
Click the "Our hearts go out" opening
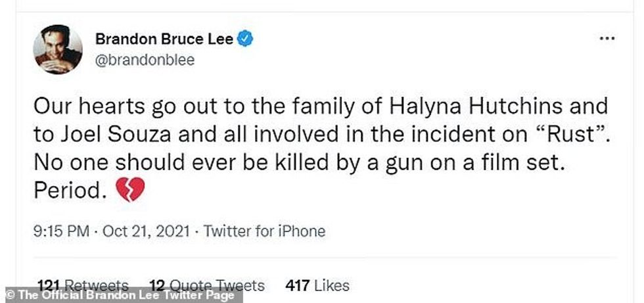pos(112,106)
